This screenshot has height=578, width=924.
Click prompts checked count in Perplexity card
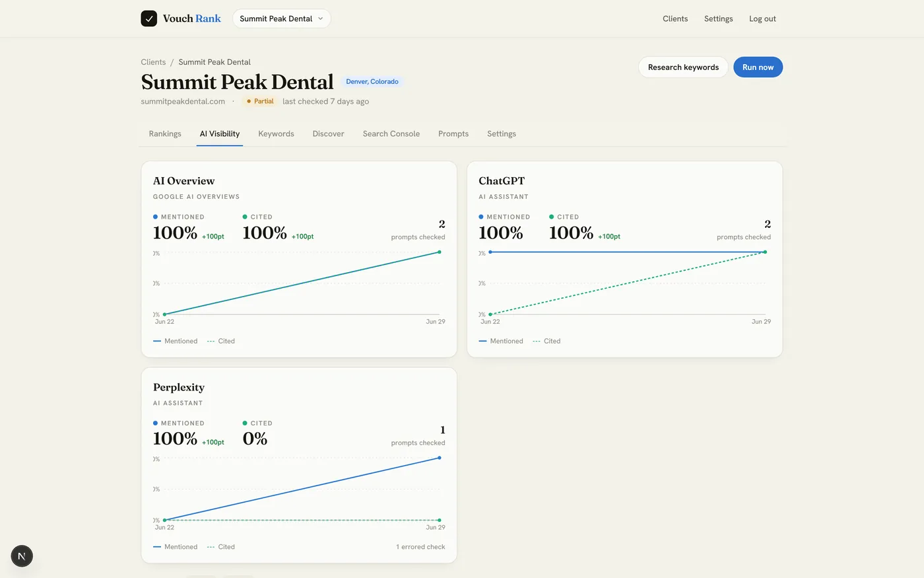(442, 430)
